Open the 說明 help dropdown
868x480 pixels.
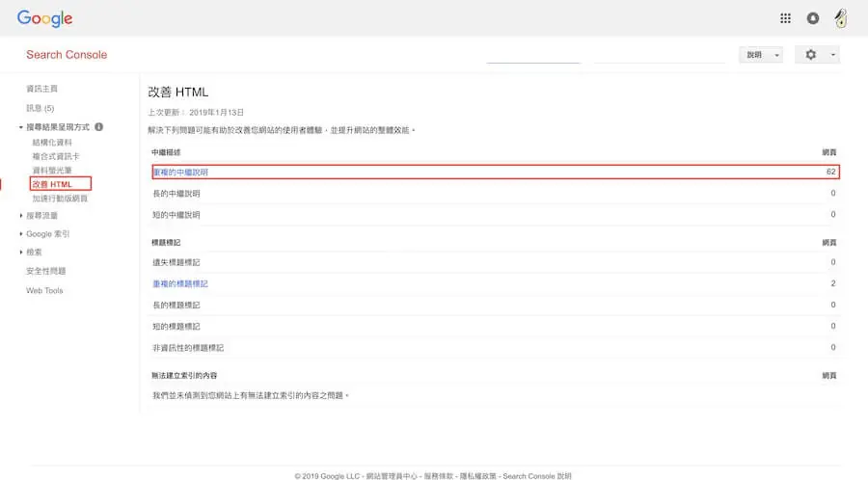coord(761,55)
